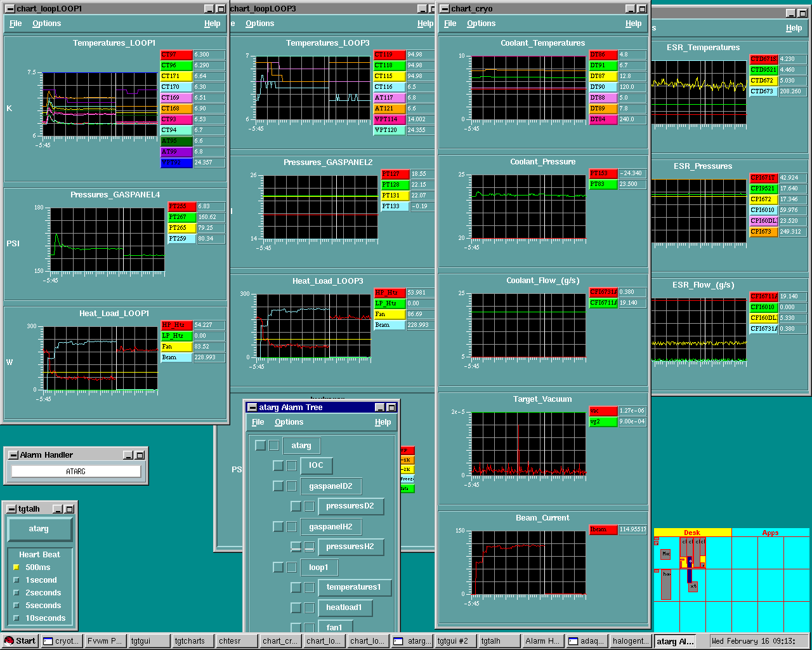This screenshot has width=812, height=650.
Task: Open tgtalh window menu button
Action: [11, 509]
